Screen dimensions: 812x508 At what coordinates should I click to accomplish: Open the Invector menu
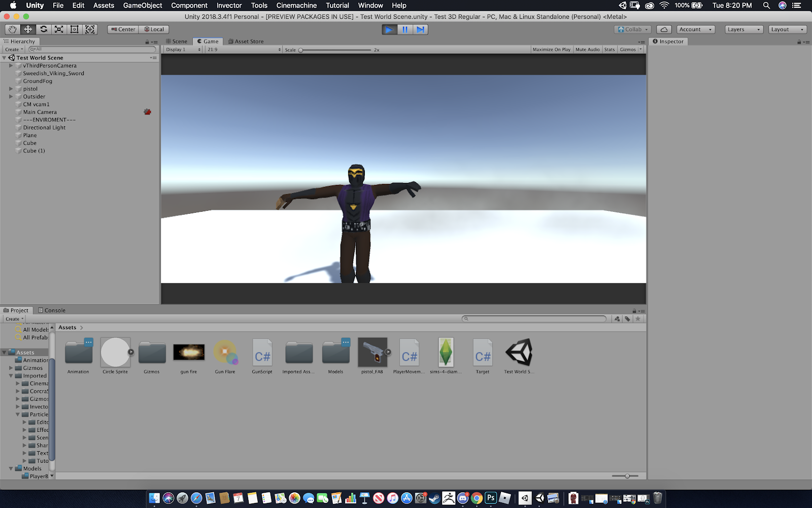point(229,6)
